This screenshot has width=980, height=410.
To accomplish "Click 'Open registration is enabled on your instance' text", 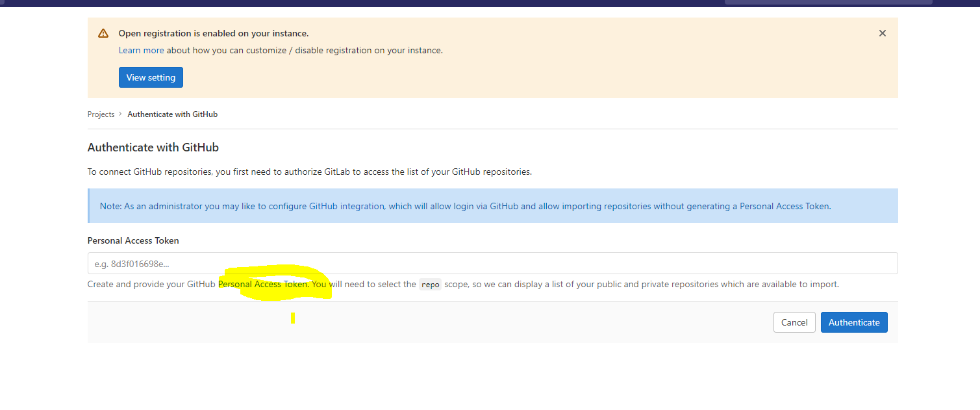I will pos(214,33).
